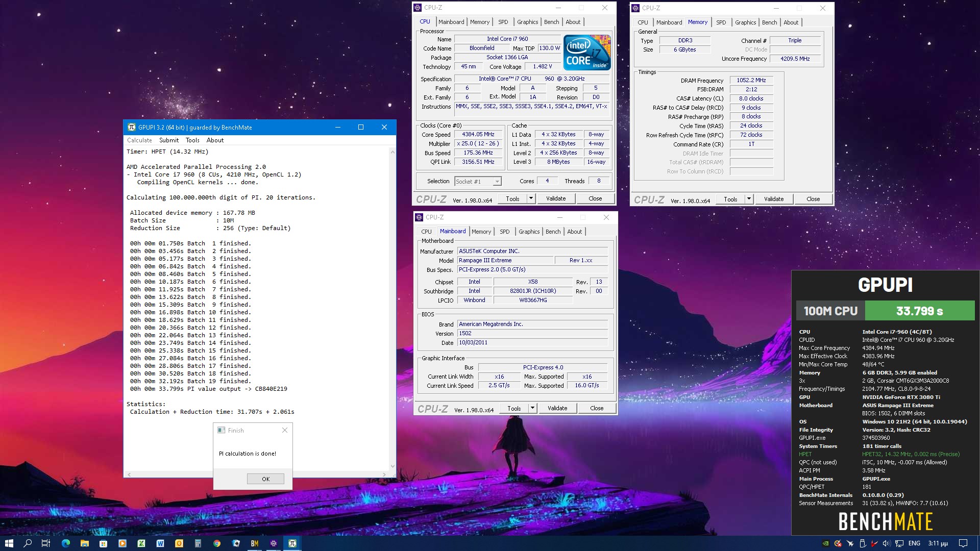Click the USB safely remove tray icon
The width and height of the screenshot is (980, 551).
(863, 543)
